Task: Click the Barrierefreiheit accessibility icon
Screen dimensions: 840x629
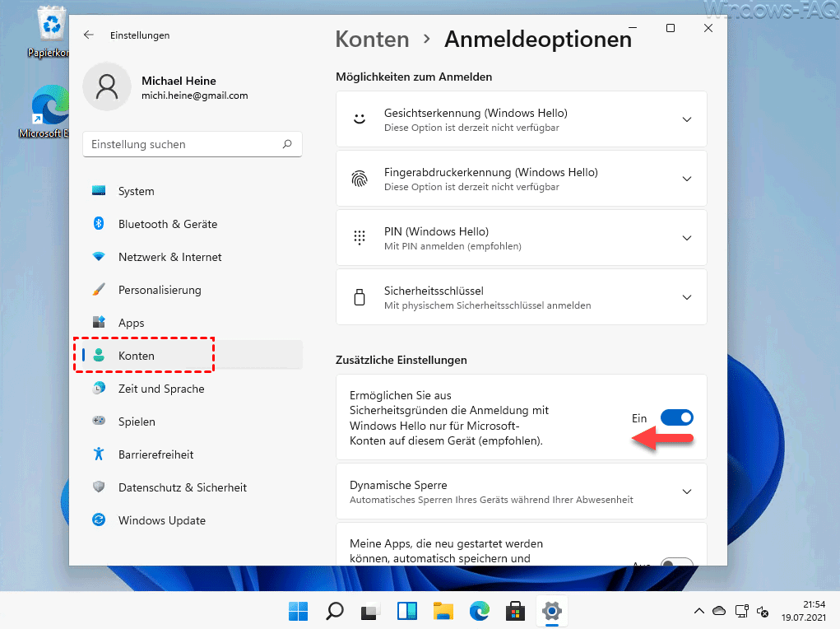Action: coord(99,454)
